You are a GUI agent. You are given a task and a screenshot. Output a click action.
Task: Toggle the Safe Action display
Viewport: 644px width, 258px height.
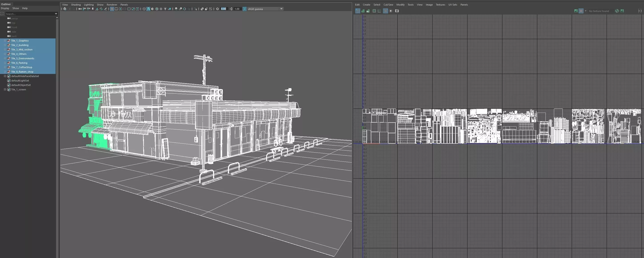pos(133,9)
